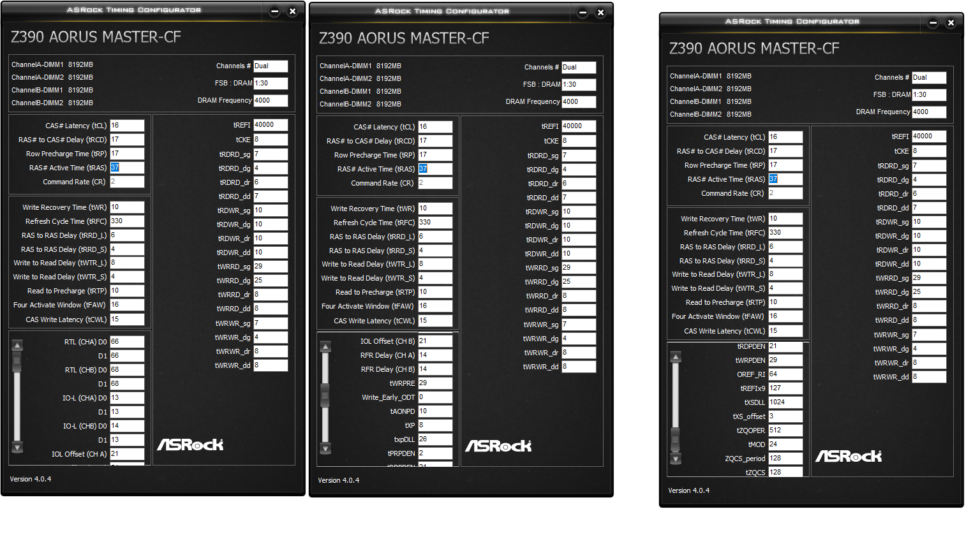Image resolution: width=980 pixels, height=551 pixels.
Task: Click txpDLL value 26 in middle window
Action: [x=435, y=439]
